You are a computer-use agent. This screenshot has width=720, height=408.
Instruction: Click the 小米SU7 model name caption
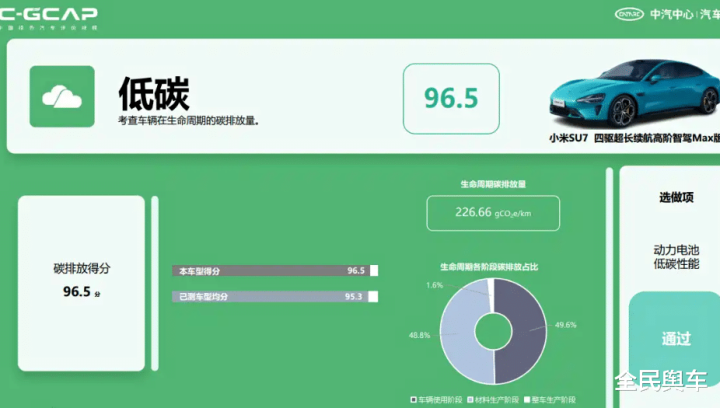[x=635, y=138]
